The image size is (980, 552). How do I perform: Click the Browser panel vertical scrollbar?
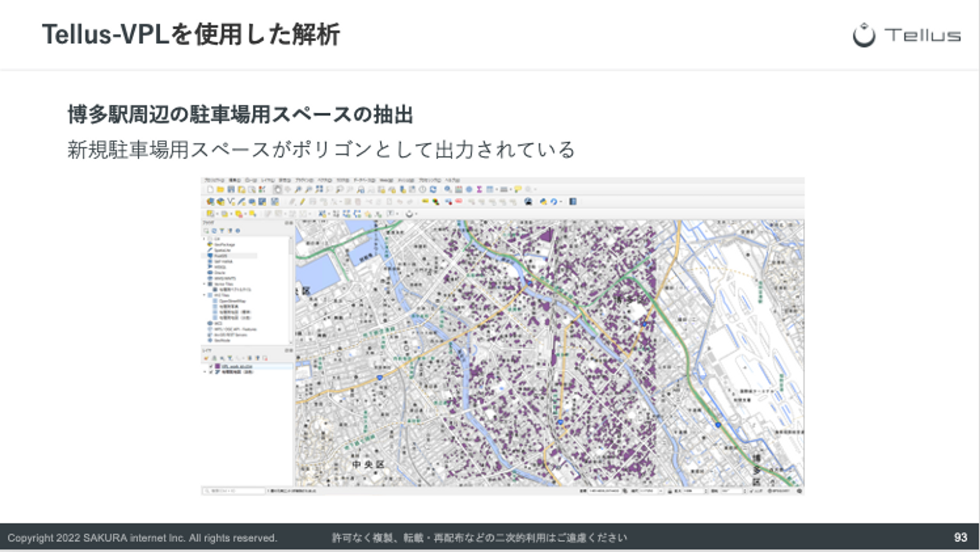291,289
